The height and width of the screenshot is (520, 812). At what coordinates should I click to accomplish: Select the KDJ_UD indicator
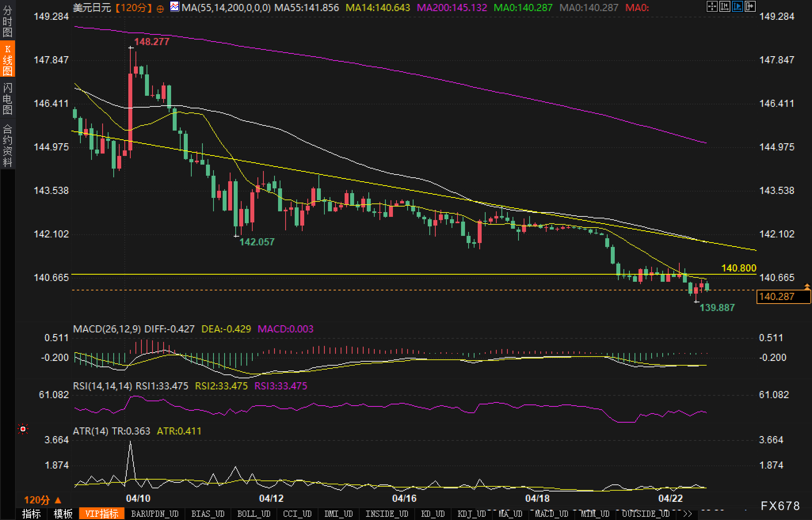tap(471, 514)
